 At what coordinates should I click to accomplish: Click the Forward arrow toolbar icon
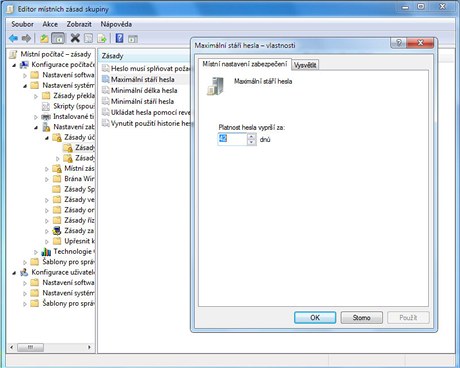(26, 39)
